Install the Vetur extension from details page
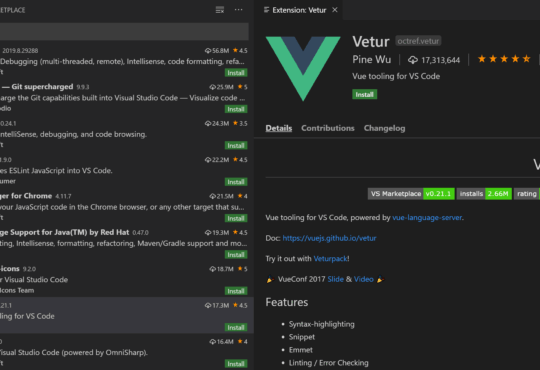Viewport: 540px width, 370px height. coord(364,94)
